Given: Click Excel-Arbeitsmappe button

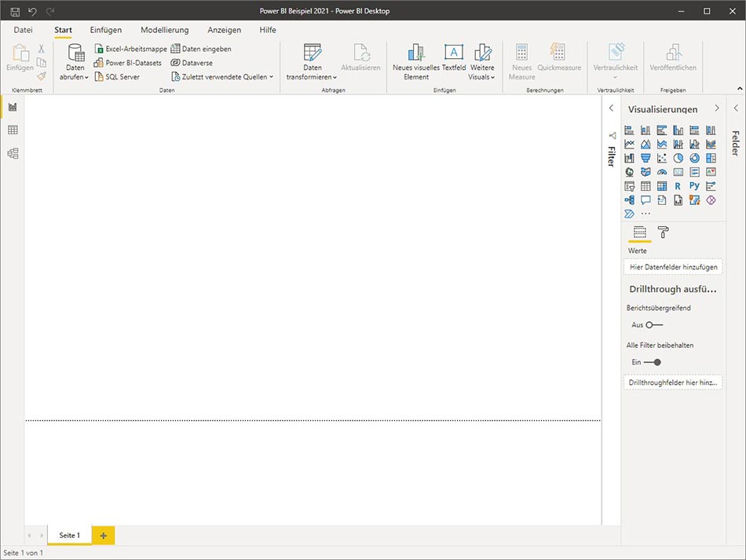Looking at the screenshot, I should click(x=131, y=49).
